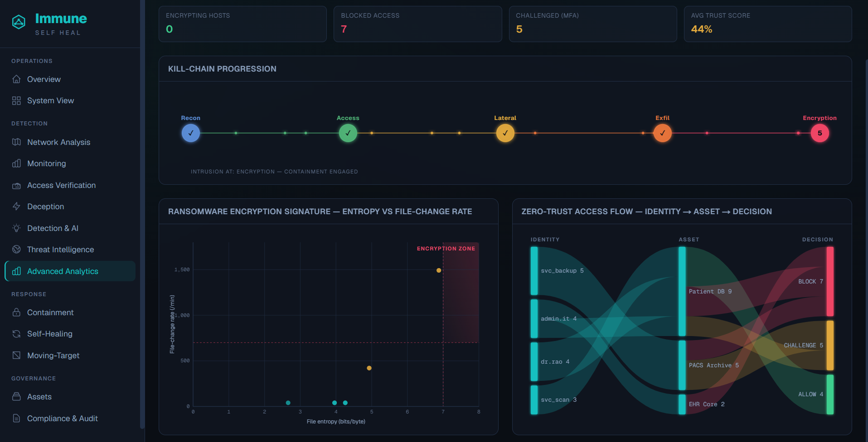Open the Overview page
The image size is (868, 442).
(x=70, y=79)
